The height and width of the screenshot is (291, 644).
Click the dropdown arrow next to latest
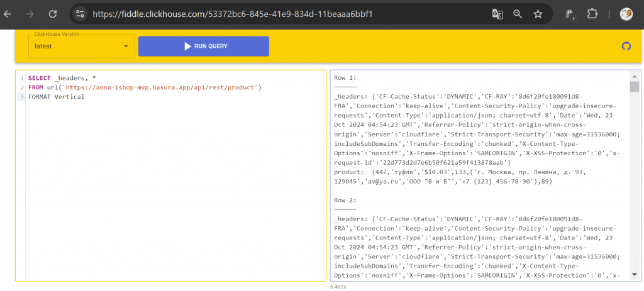point(126,47)
